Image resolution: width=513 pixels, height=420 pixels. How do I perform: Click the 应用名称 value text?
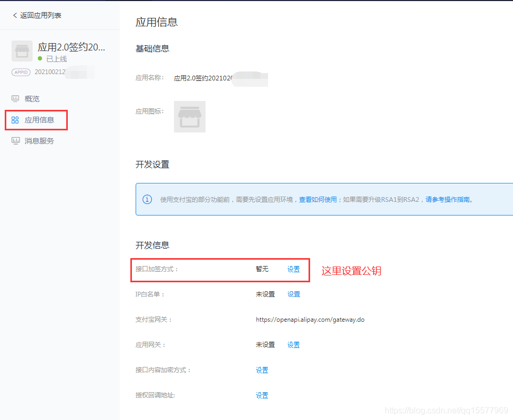tap(203, 78)
